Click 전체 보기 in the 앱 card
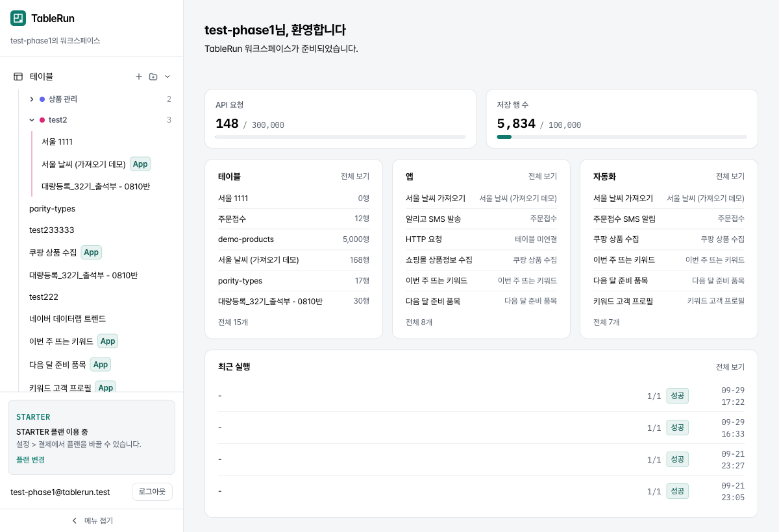The image size is (779, 532). pos(543,176)
